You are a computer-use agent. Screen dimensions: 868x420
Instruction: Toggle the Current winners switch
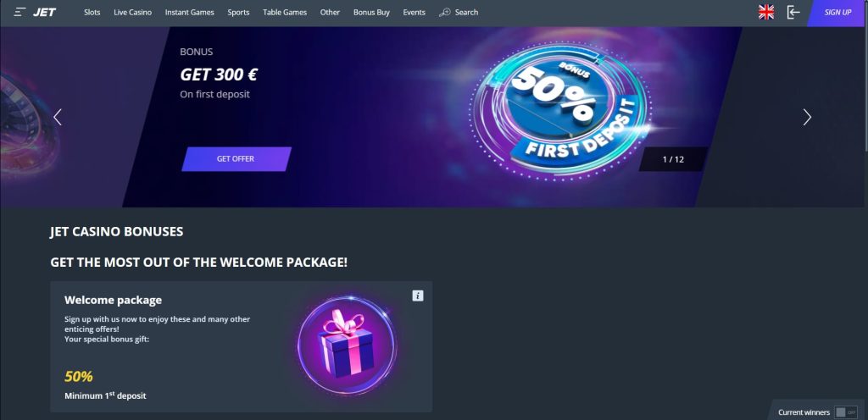point(847,412)
